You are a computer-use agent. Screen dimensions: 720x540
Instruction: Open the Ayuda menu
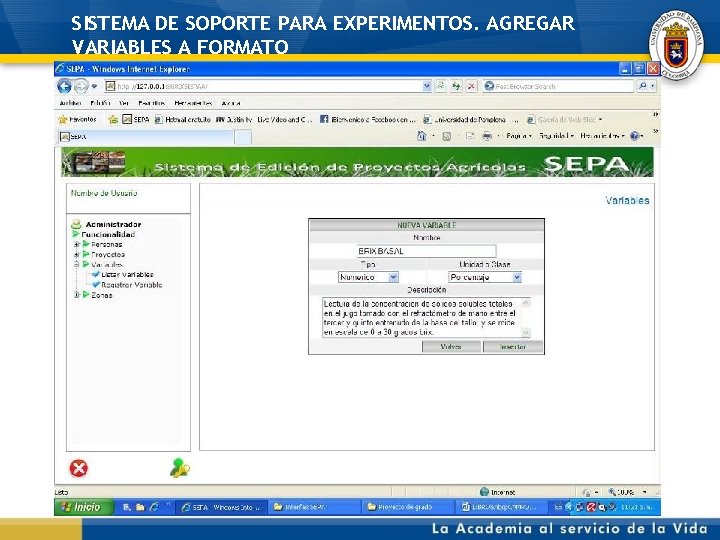click(231, 103)
